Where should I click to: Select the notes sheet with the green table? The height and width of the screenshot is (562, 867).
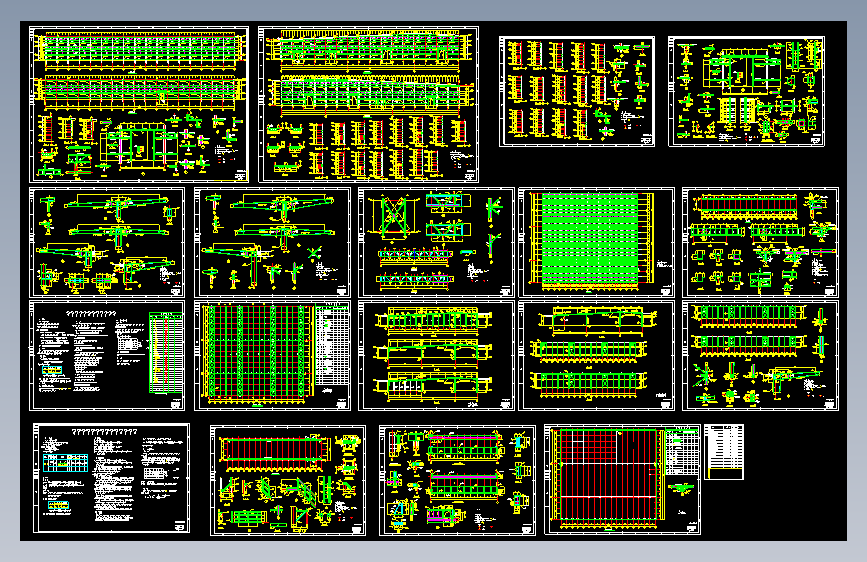[107, 356]
